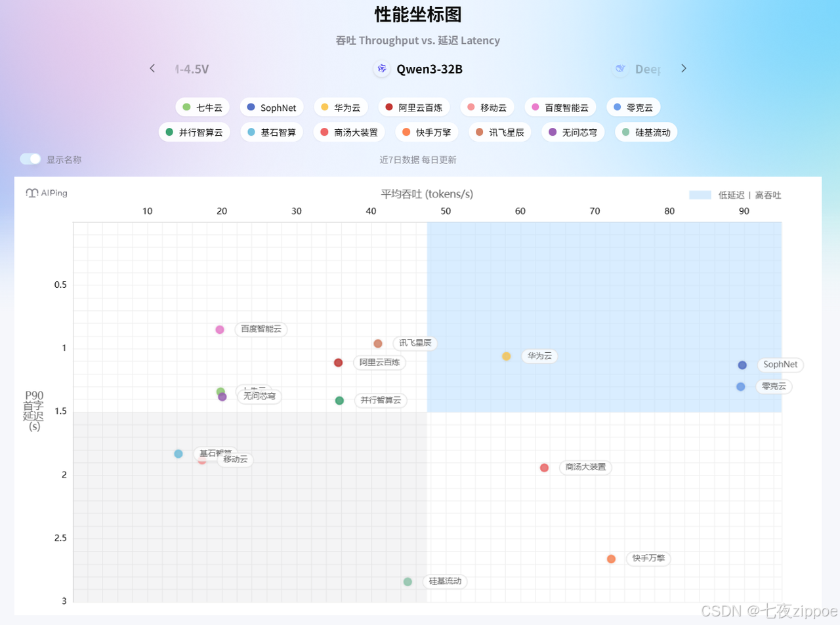
Task: Click the orange 快手万擎 data point
Action: (611, 559)
